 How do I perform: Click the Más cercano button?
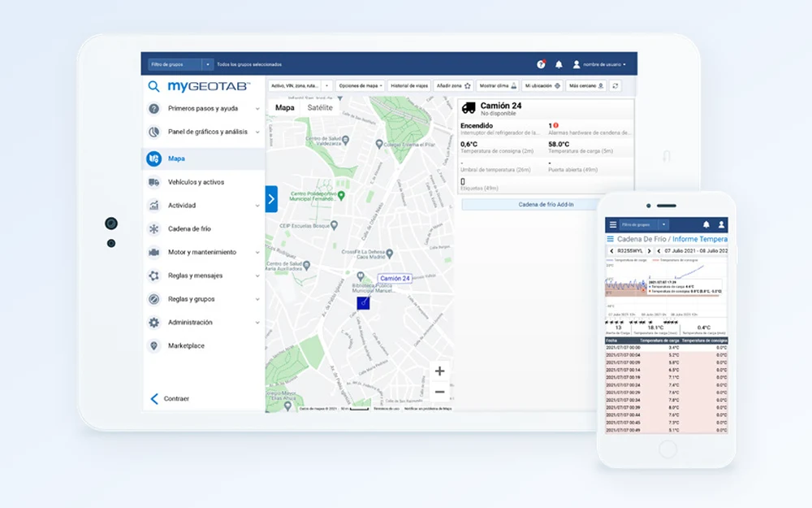point(586,85)
